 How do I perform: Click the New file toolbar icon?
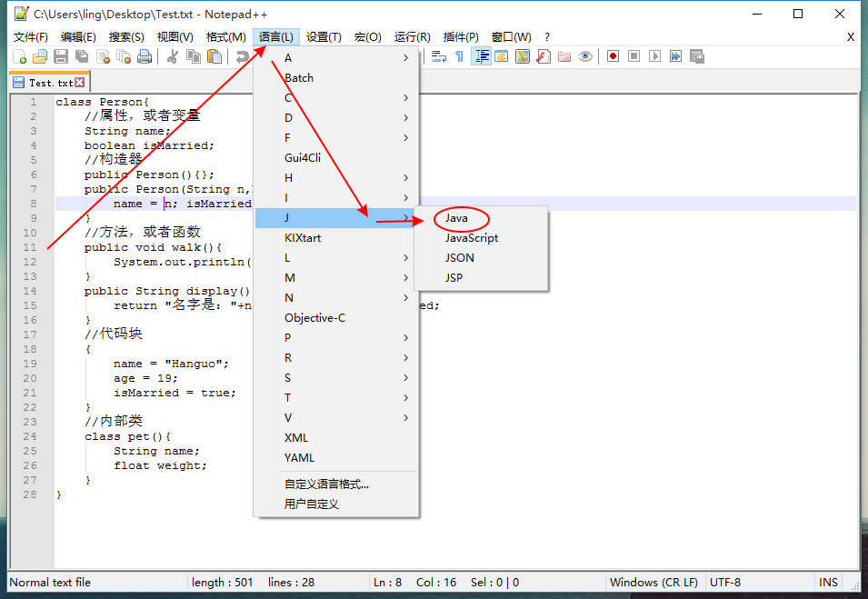[19, 56]
